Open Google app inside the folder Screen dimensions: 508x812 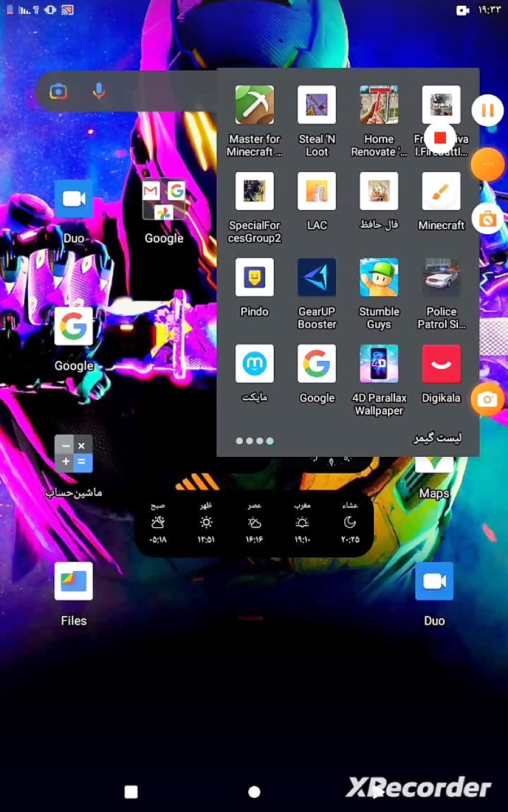point(317,364)
